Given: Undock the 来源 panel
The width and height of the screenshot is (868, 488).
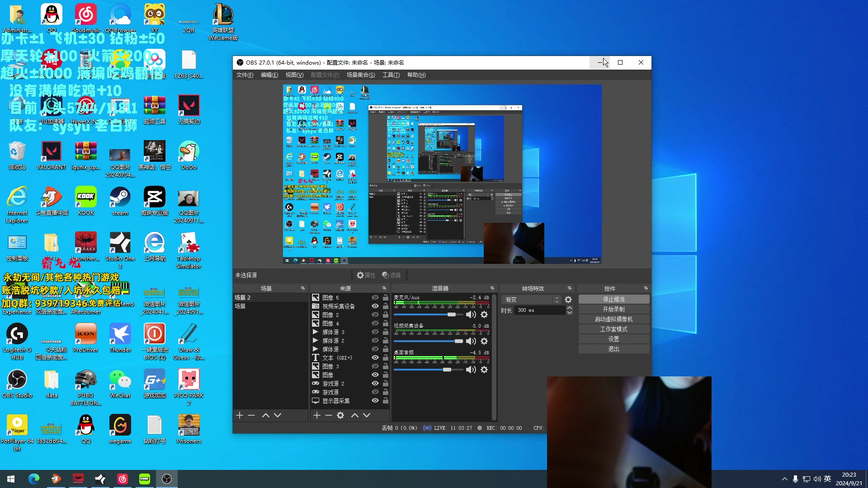Looking at the screenshot, I should pos(384,288).
